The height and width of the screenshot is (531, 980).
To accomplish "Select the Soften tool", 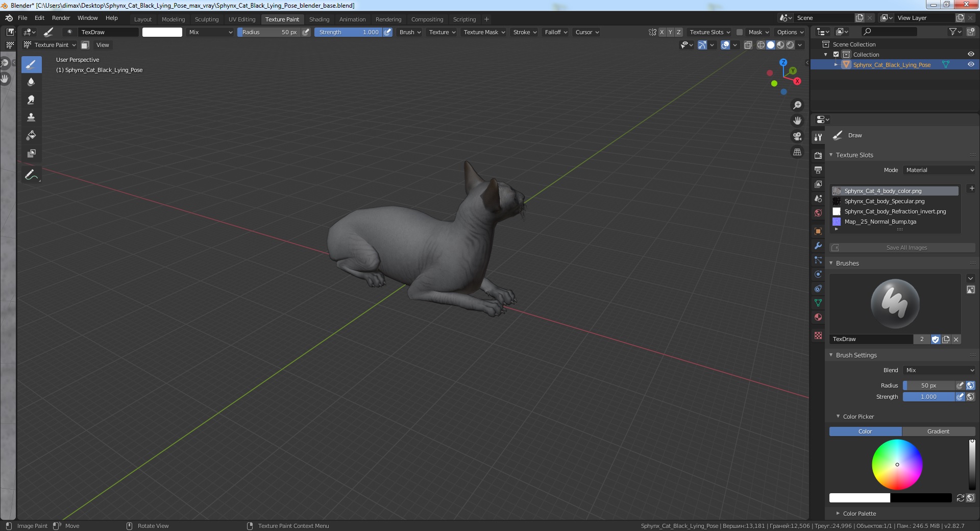I will coord(31,82).
